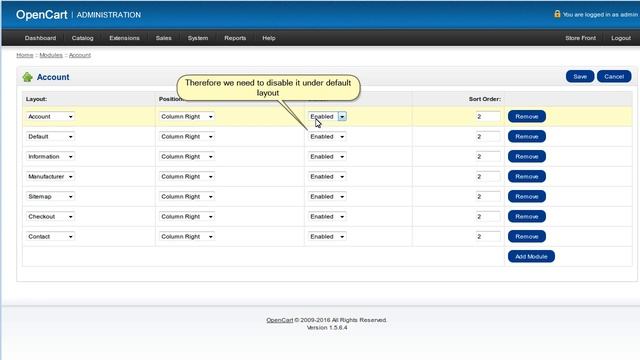
Task: Open position dropdown in Sitemap row
Action: (x=187, y=196)
